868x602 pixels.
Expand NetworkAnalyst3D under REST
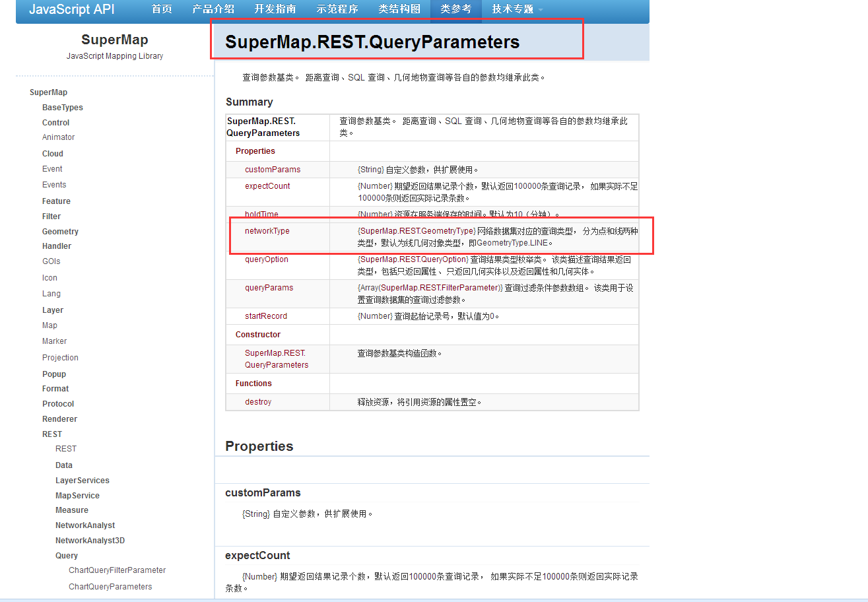pos(90,541)
